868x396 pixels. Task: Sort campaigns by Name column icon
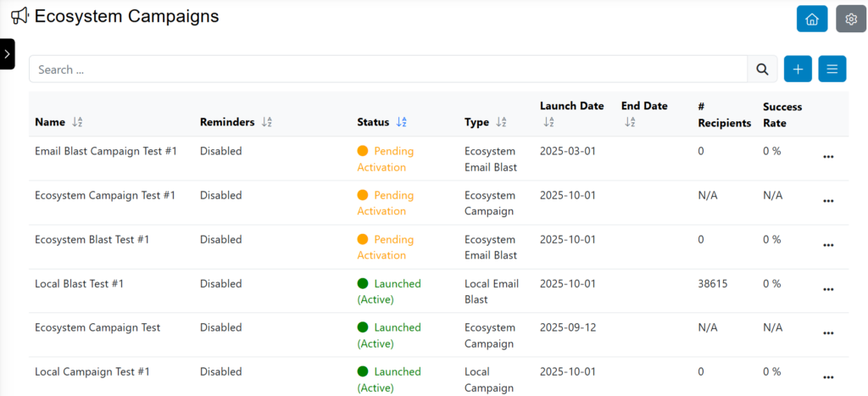click(77, 122)
